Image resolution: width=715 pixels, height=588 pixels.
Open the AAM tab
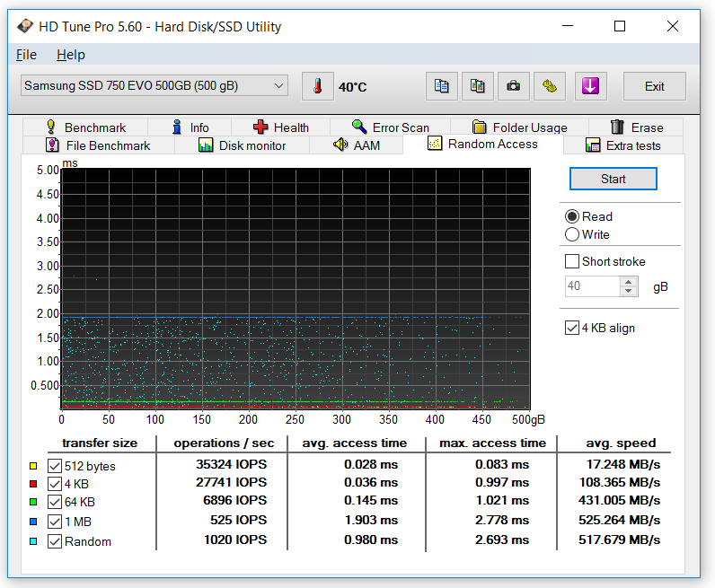[356, 145]
